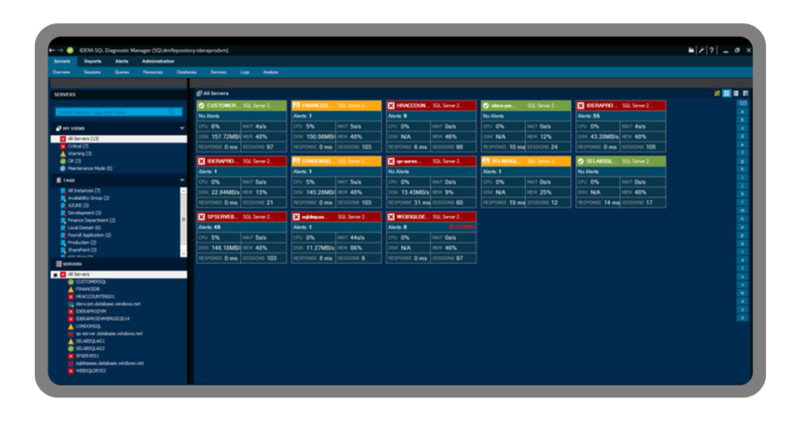This screenshot has width=800, height=425.
Task: Open the wrench tools icon
Action: pos(702,49)
